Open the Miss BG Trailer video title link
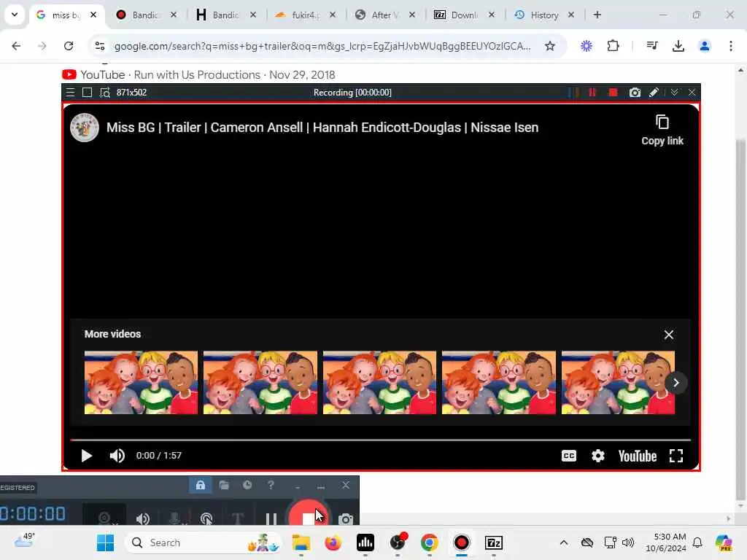Viewport: 747px width, 560px height. (322, 128)
